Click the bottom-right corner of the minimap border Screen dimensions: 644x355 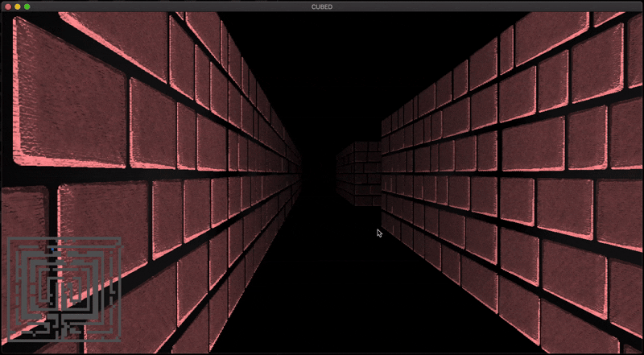[120, 341]
